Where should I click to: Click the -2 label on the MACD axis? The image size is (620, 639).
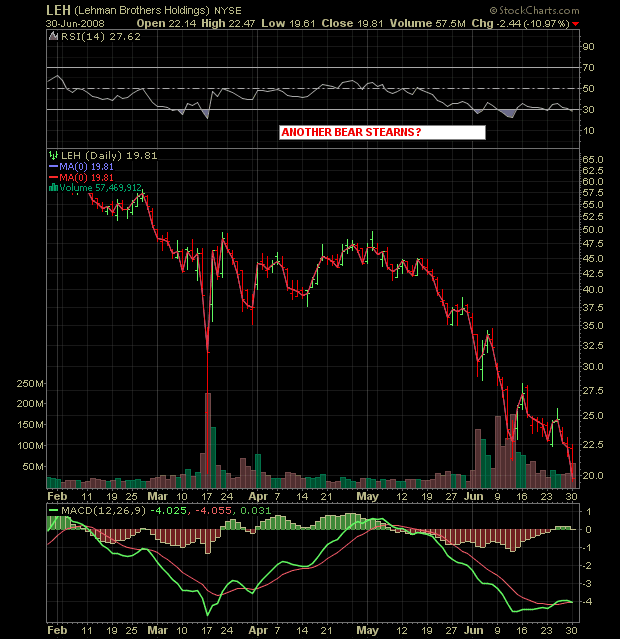587,566
